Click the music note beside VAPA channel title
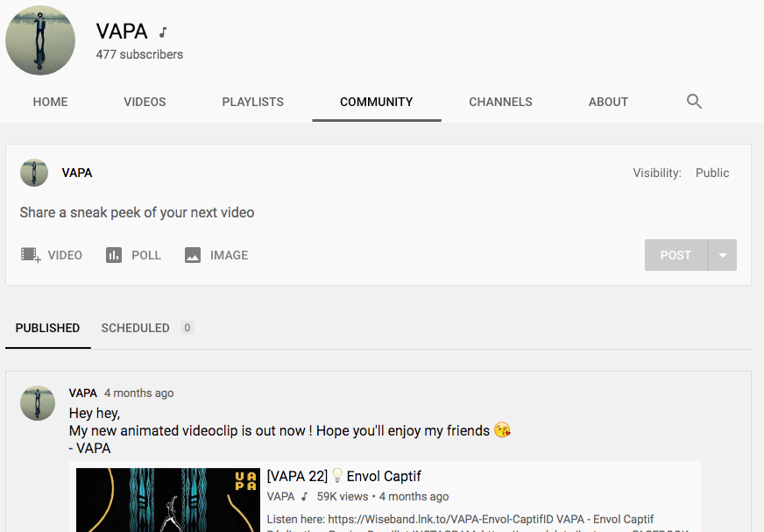The image size is (764, 532). 163,32
